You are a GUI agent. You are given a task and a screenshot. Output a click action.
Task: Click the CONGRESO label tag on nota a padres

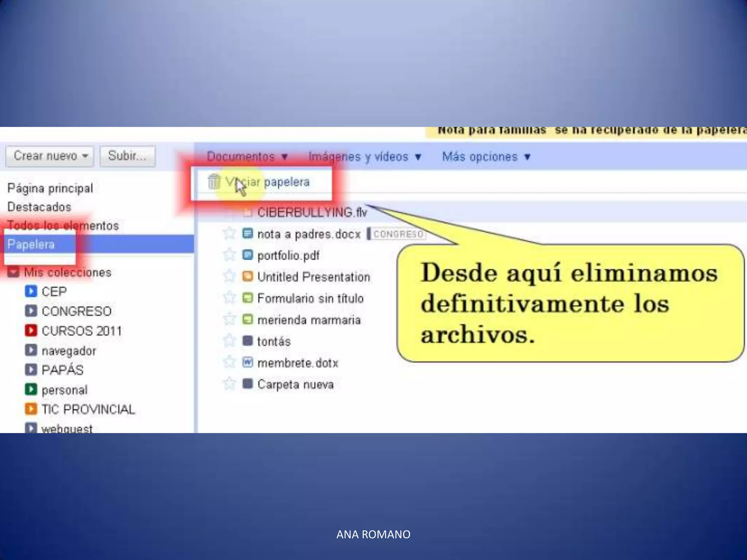point(398,234)
